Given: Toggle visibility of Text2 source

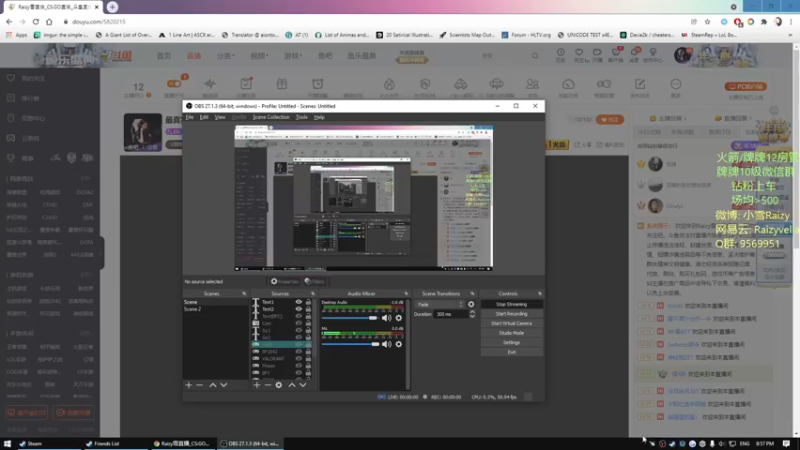Looking at the screenshot, I should [298, 309].
